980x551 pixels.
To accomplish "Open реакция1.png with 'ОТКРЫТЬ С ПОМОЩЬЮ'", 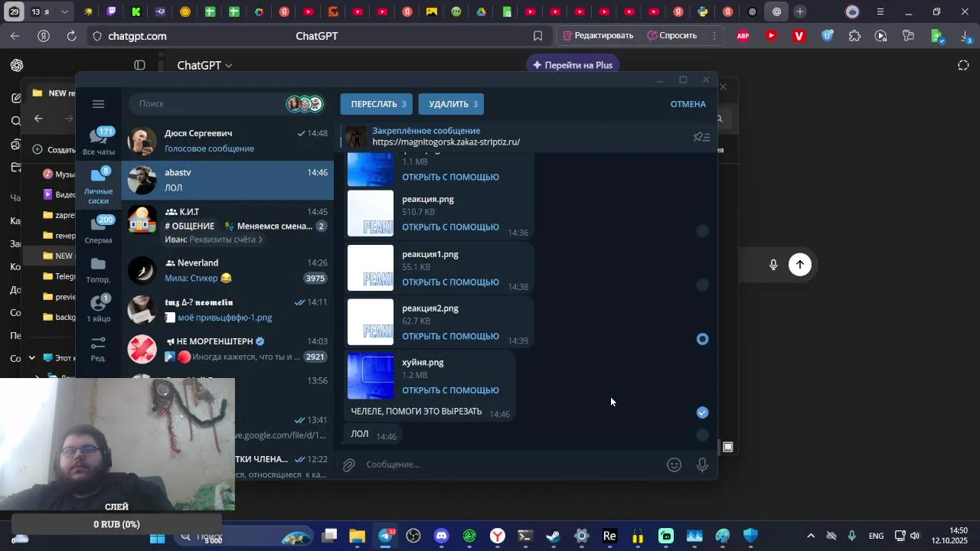I will (x=450, y=282).
